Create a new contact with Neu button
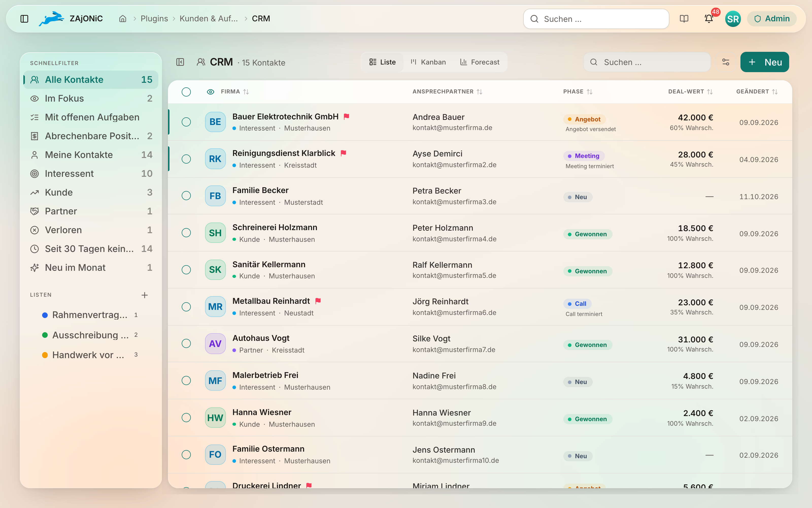Viewport: 812px width, 508px height. 764,62
